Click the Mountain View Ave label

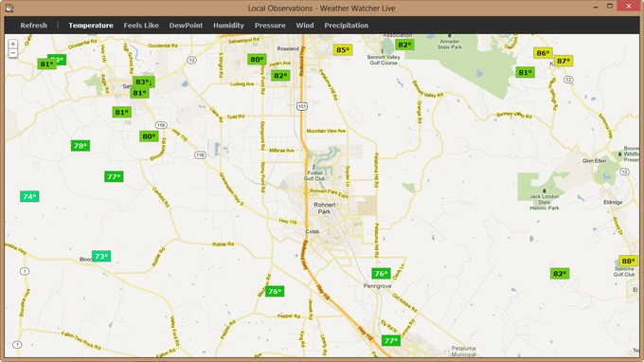coord(326,131)
